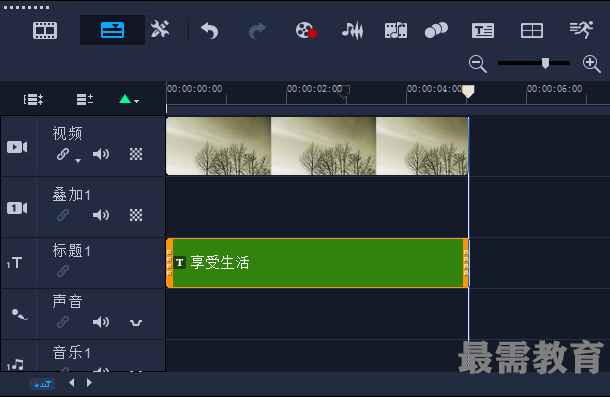Open ripple editing options on 视频 track
This screenshot has width=610, height=397.
pos(78,160)
